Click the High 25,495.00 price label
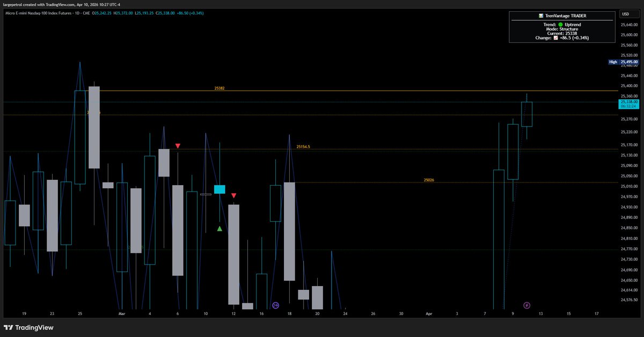The width and height of the screenshot is (644, 337). click(x=624, y=62)
